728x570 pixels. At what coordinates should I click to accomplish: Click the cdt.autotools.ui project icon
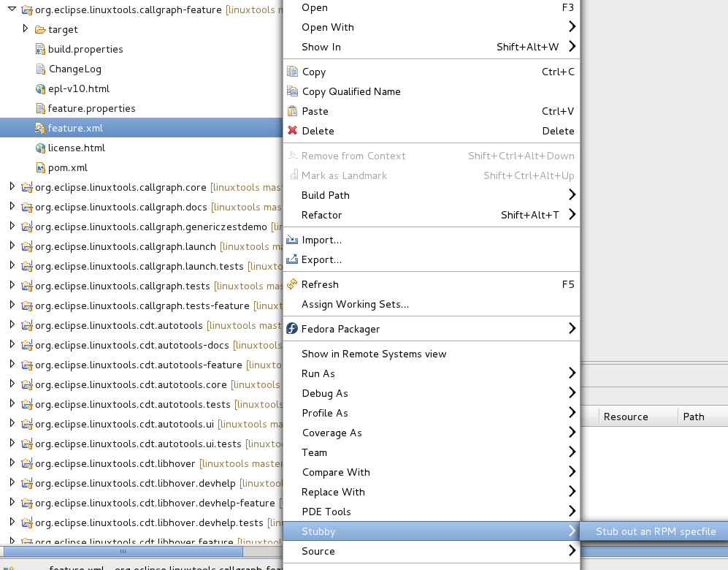point(27,424)
